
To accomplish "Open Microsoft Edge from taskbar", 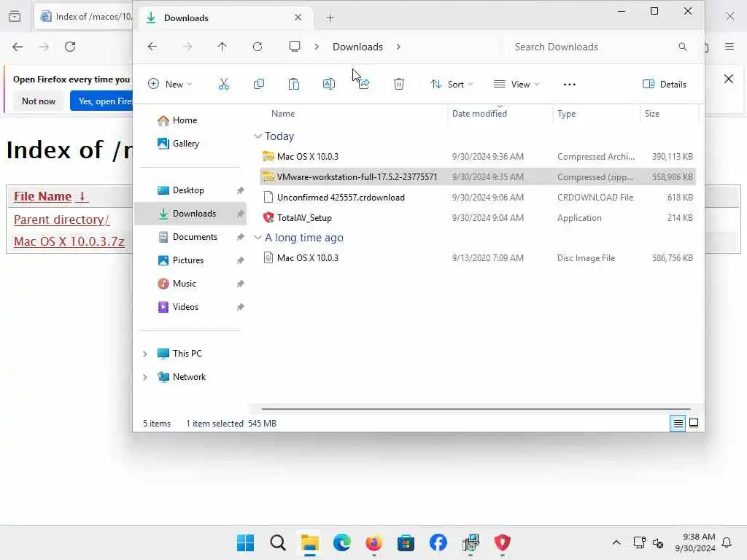I will coord(341,542).
